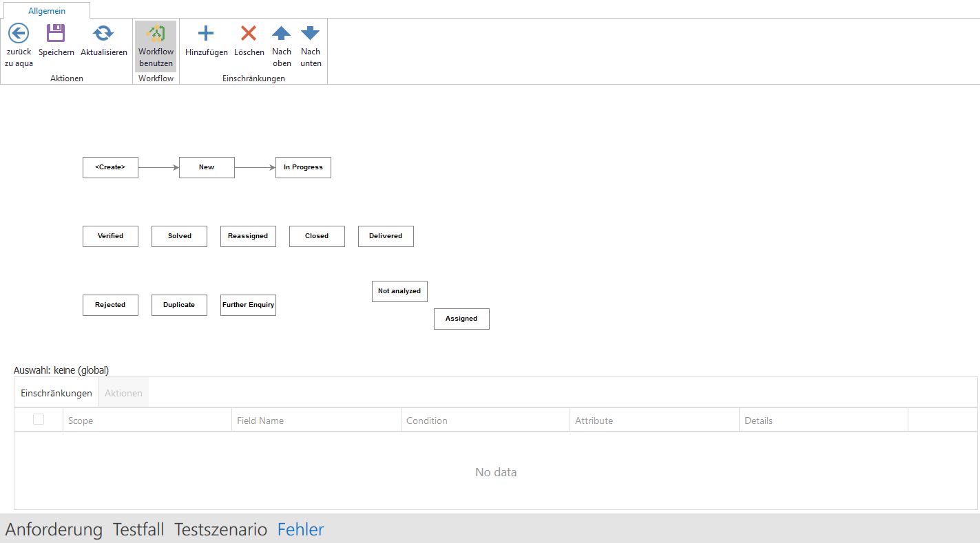Image resolution: width=980 pixels, height=543 pixels.
Task: Move restriction down with 'Nach unten' arrow
Action: [x=311, y=34]
